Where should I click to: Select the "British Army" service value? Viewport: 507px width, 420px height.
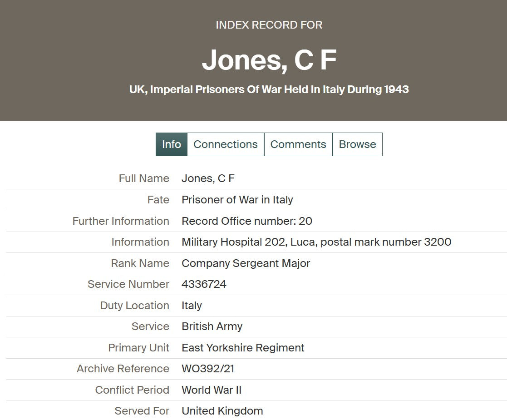(x=212, y=326)
